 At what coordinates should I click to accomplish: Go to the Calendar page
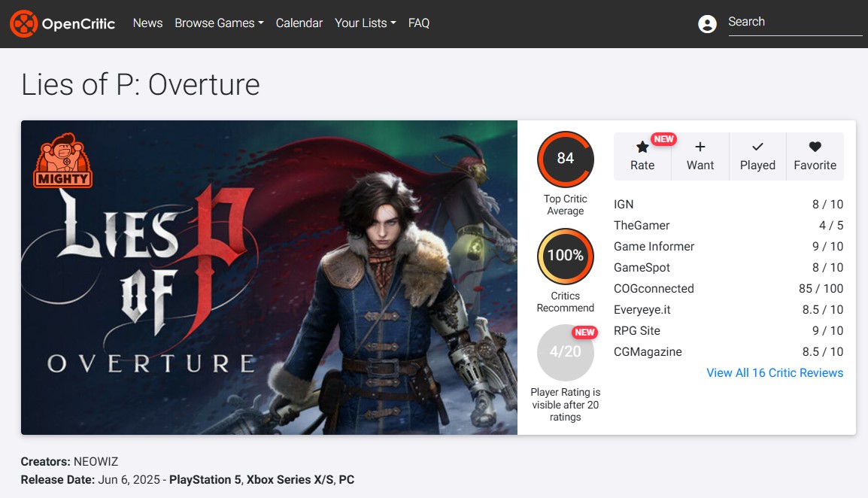click(x=299, y=23)
